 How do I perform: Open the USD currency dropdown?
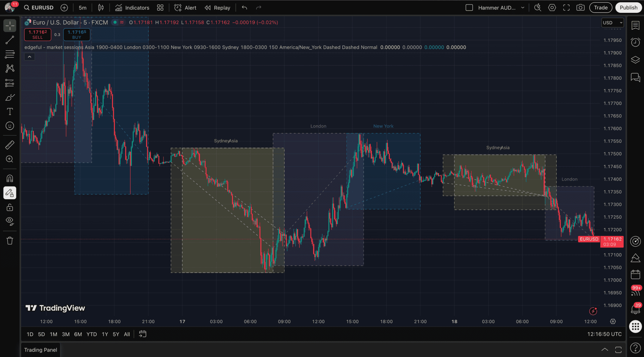click(x=612, y=23)
